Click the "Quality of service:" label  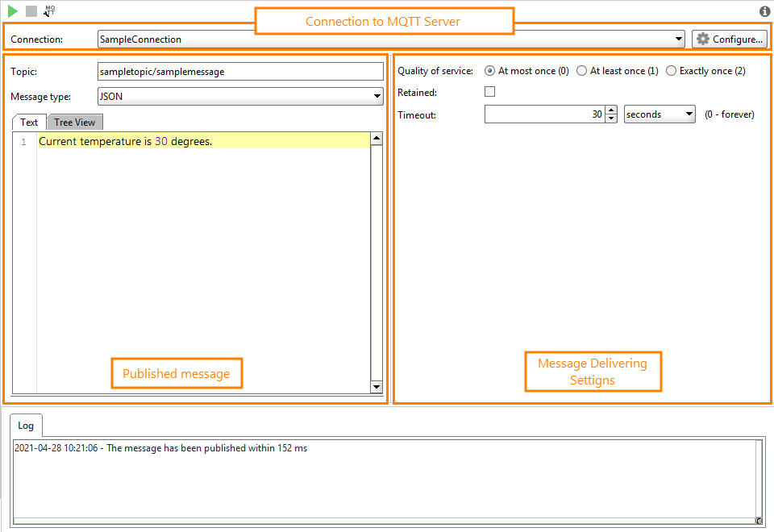pos(435,71)
